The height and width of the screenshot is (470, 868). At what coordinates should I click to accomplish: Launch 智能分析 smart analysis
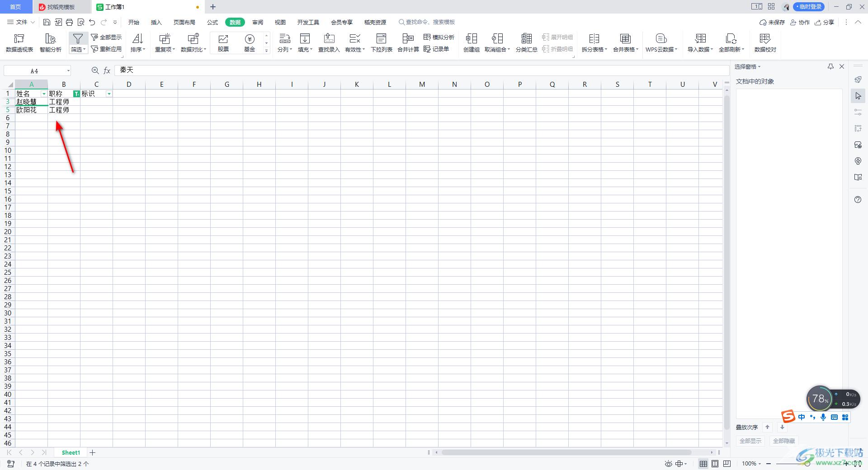coord(51,43)
